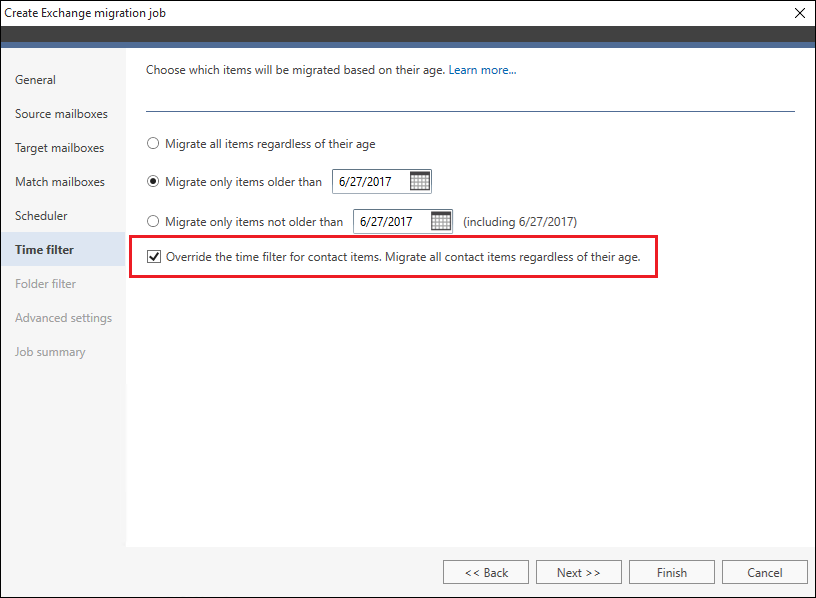The height and width of the screenshot is (598, 816).
Task: Uncheck Override the time filter for contacts
Action: pos(154,257)
